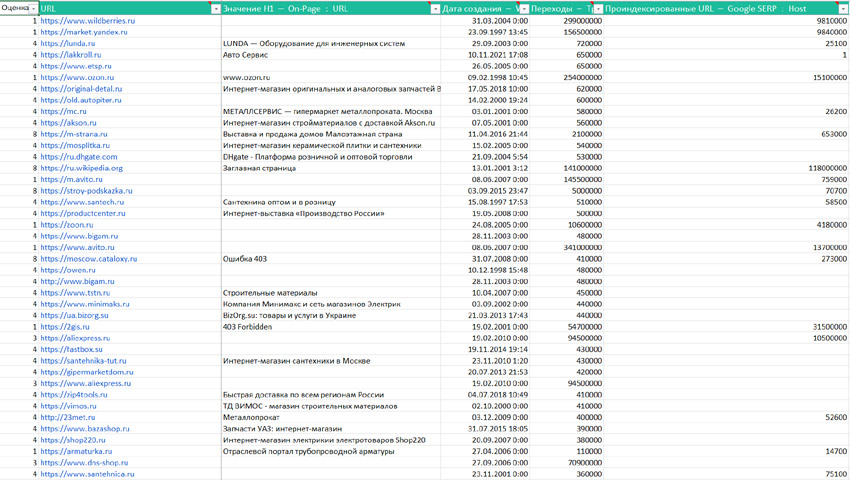Viewport: 850px width, 480px height.
Task: Open the https://www.santech.ru link
Action: pyautogui.click(x=82, y=202)
